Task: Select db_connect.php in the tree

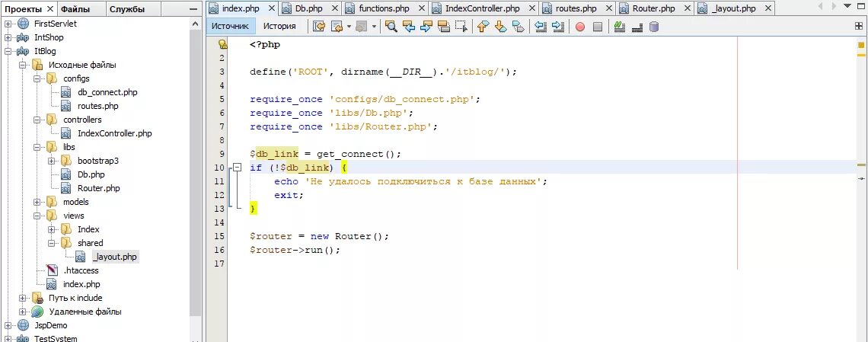Action: tap(107, 92)
